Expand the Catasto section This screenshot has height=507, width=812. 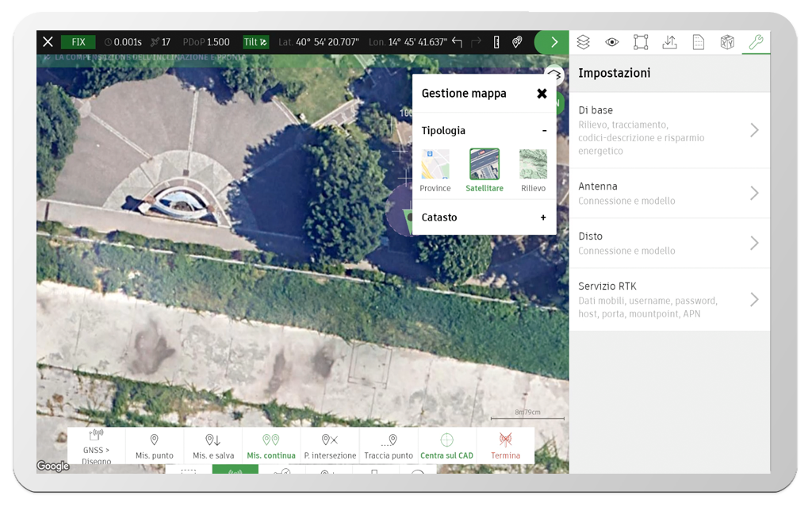point(542,217)
